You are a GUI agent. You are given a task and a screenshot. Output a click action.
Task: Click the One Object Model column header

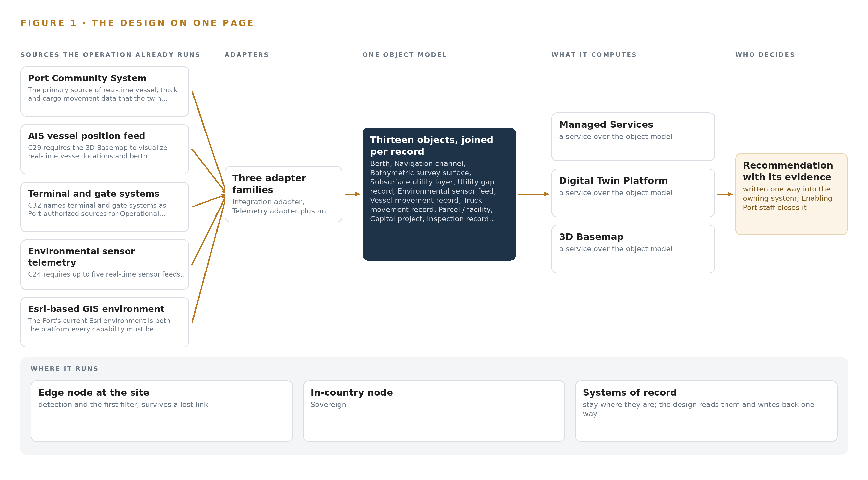point(404,55)
